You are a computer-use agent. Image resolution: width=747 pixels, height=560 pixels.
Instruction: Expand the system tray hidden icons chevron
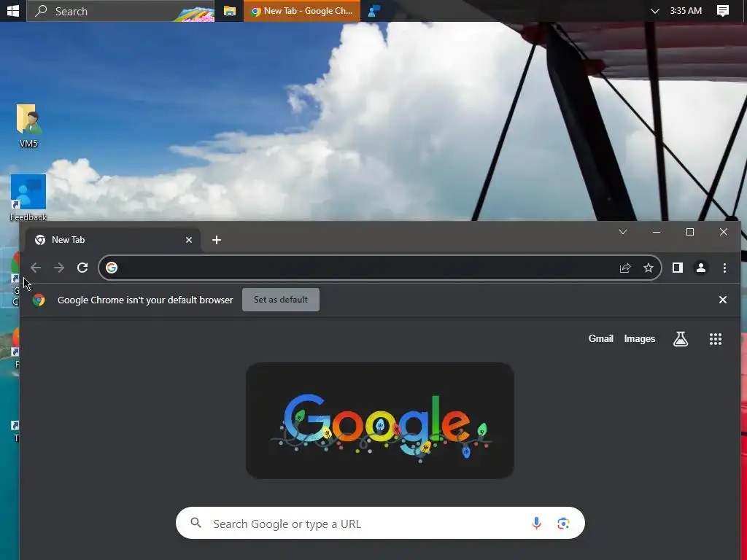click(655, 10)
